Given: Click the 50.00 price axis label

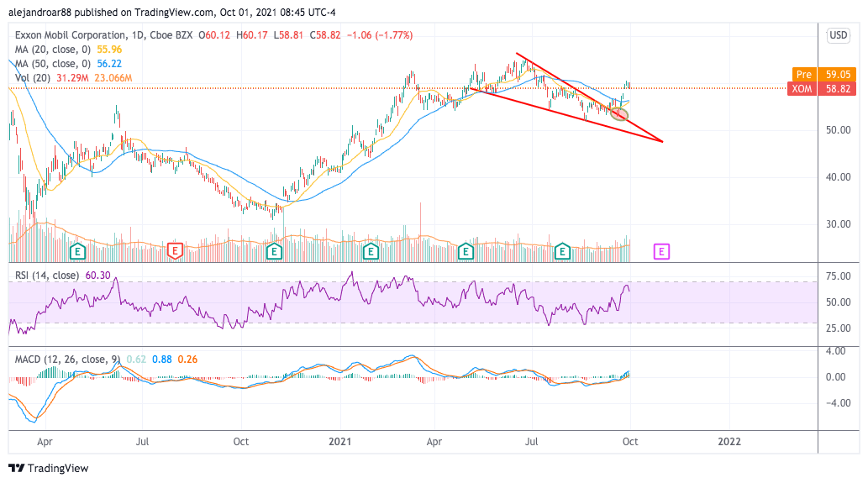Looking at the screenshot, I should [838, 130].
